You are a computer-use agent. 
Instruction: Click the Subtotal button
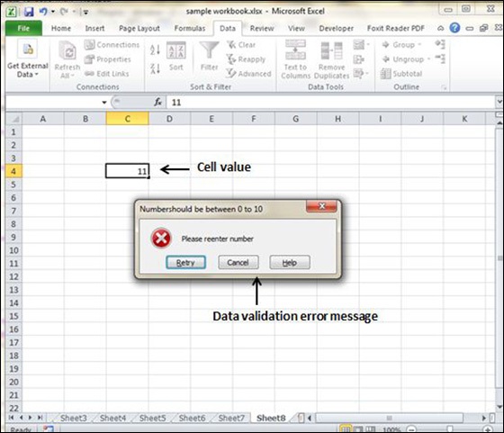click(401, 74)
